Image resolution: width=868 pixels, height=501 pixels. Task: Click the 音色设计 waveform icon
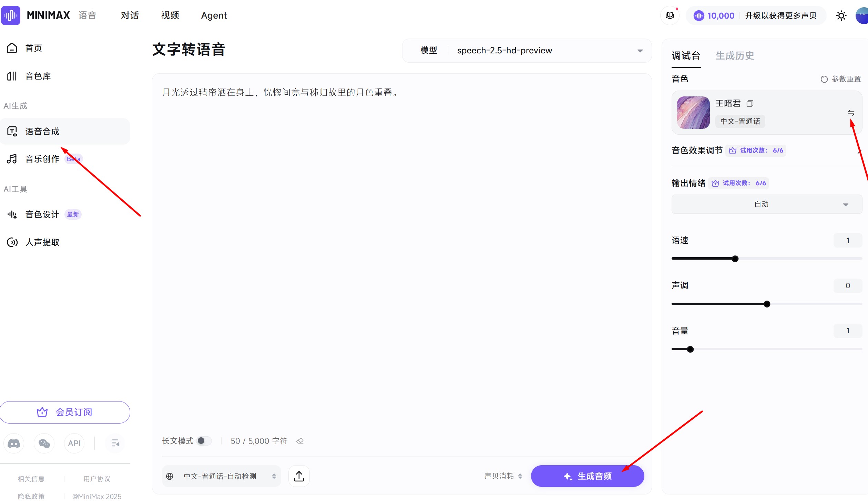pyautogui.click(x=12, y=215)
